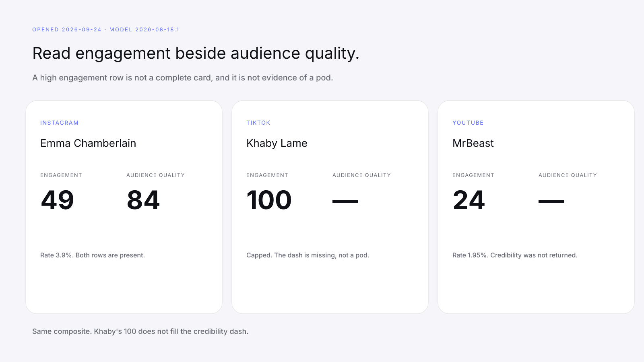Click the note 'Rate 1.95%. Credibility was not returned.'
Image resolution: width=644 pixels, height=362 pixels.
(515, 255)
